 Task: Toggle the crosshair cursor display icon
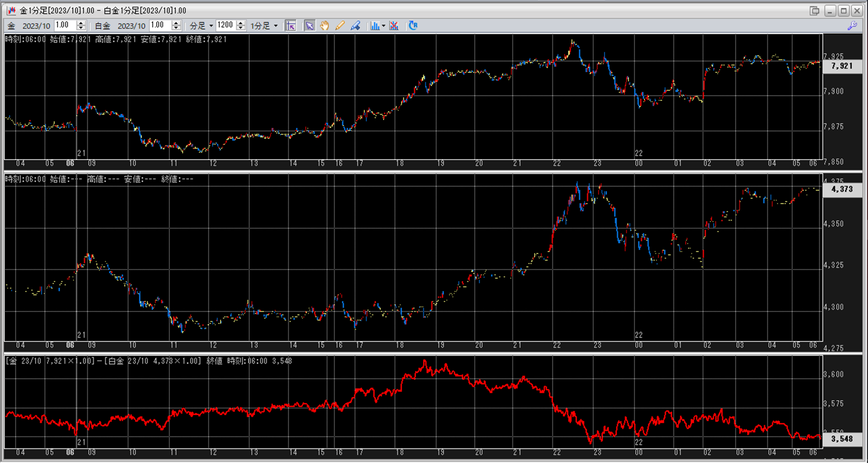click(290, 26)
